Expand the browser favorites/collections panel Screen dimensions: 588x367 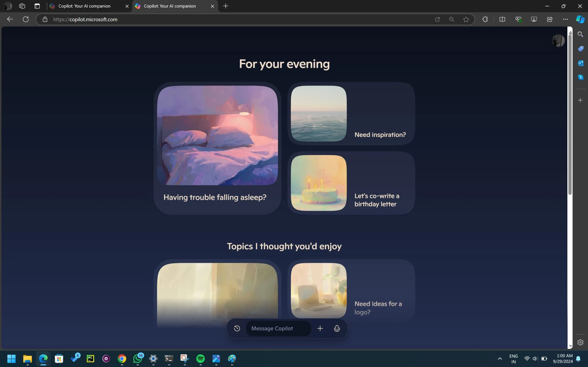point(466,19)
